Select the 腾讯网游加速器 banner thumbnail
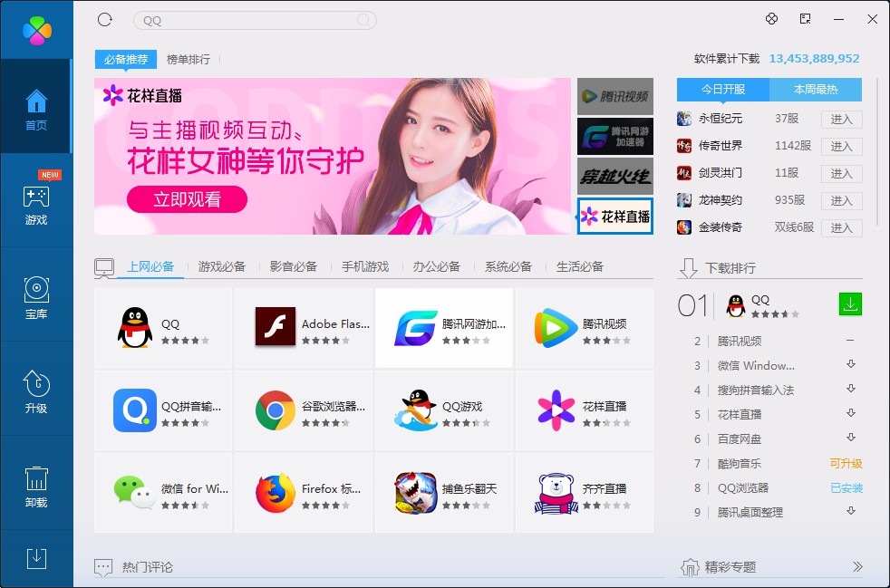This screenshot has height=588, width=890. pyautogui.click(x=615, y=136)
